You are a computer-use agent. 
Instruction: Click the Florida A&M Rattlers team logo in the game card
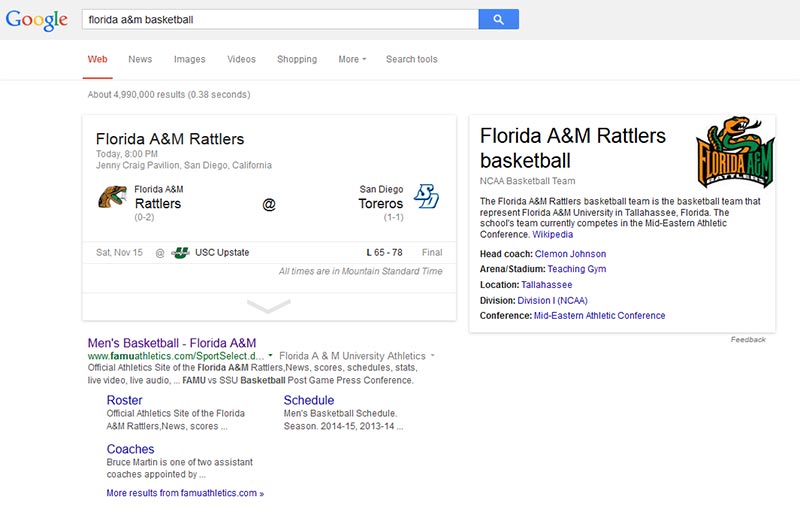click(112, 197)
